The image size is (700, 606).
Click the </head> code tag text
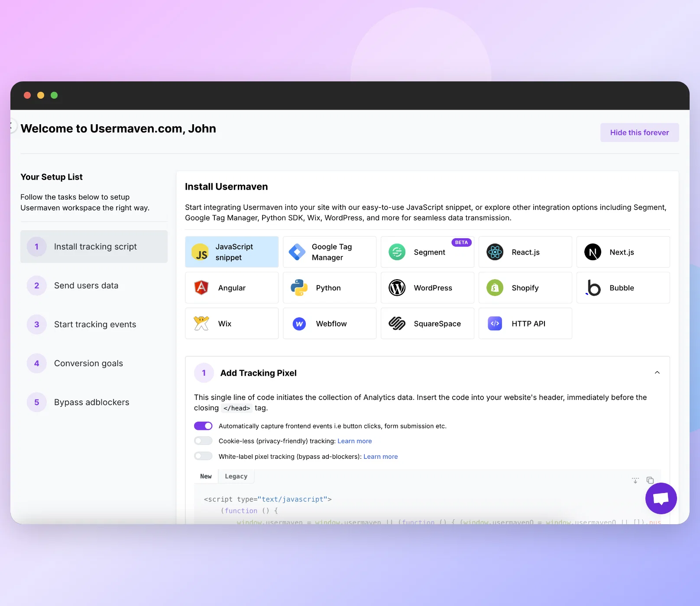pos(237,408)
